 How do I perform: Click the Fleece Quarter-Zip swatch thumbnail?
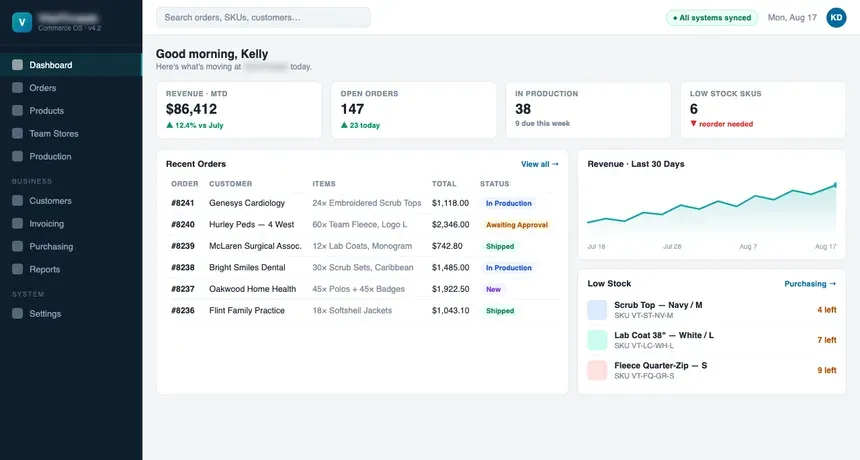(x=597, y=370)
